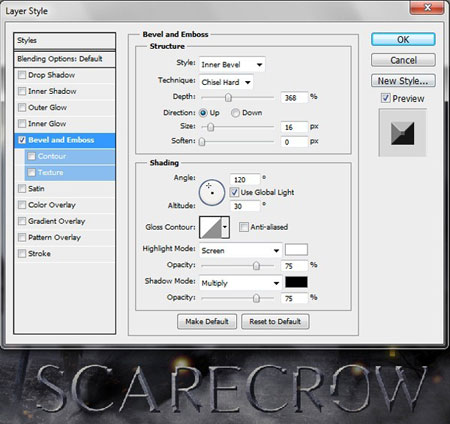450x424 pixels.
Task: Enable the Inner Shadow checkbox
Action: (x=22, y=91)
